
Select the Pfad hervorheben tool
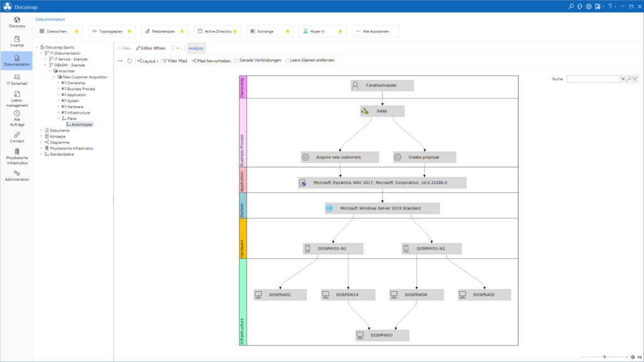[212, 61]
